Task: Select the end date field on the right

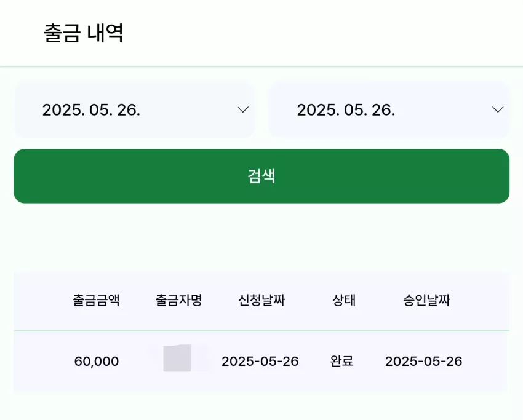Action: tap(389, 109)
